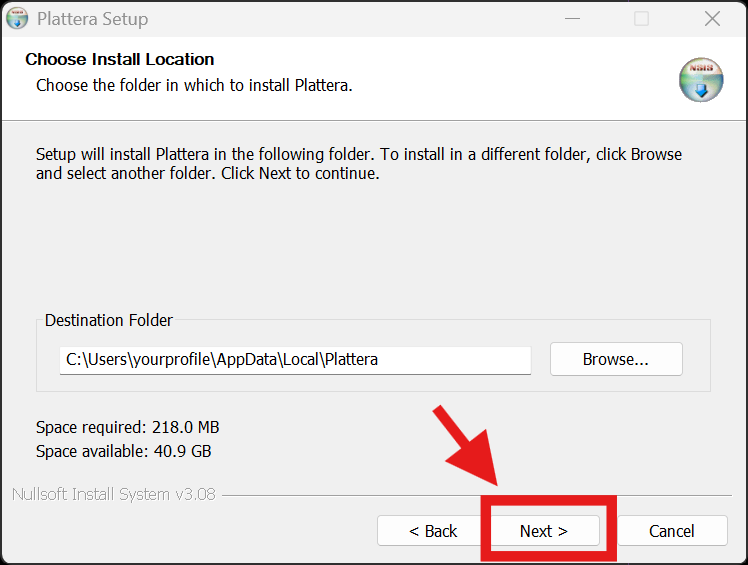The width and height of the screenshot is (748, 565).
Task: Click the setup instruction paragraph text
Action: click(358, 164)
